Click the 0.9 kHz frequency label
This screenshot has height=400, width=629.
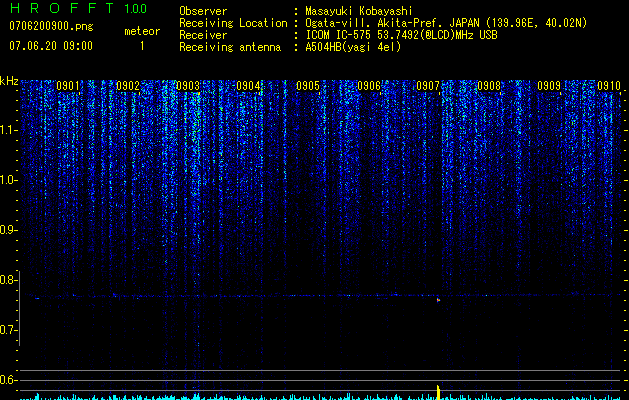pyautogui.click(x=8, y=230)
